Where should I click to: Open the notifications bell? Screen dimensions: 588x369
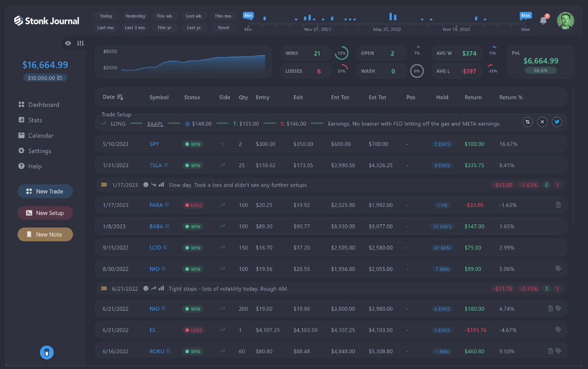tap(543, 20)
